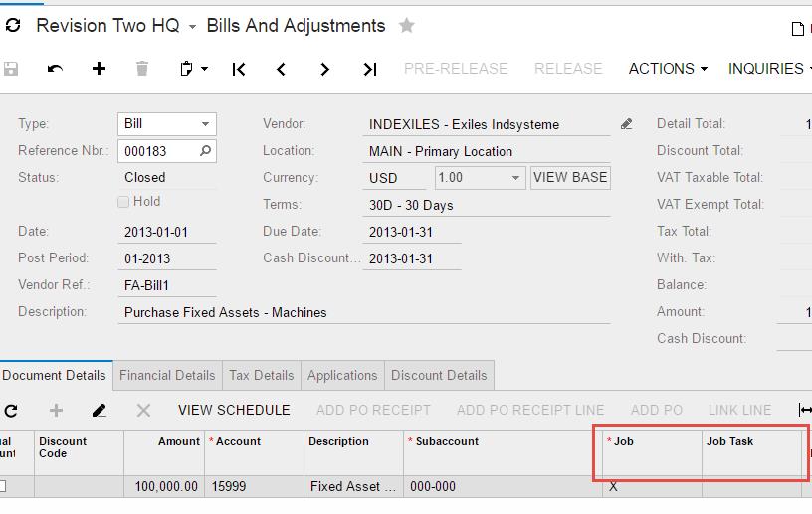Toggle the Hold checkbox

pos(123,202)
